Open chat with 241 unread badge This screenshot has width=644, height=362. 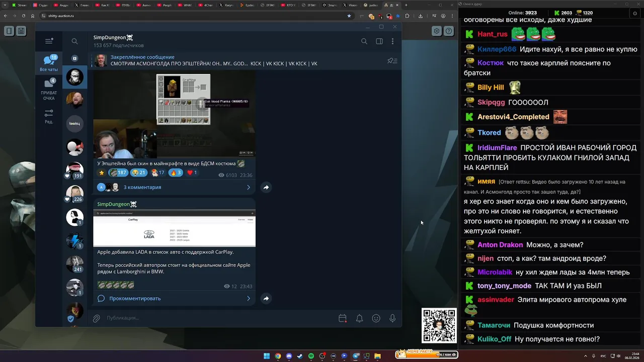tap(74, 264)
